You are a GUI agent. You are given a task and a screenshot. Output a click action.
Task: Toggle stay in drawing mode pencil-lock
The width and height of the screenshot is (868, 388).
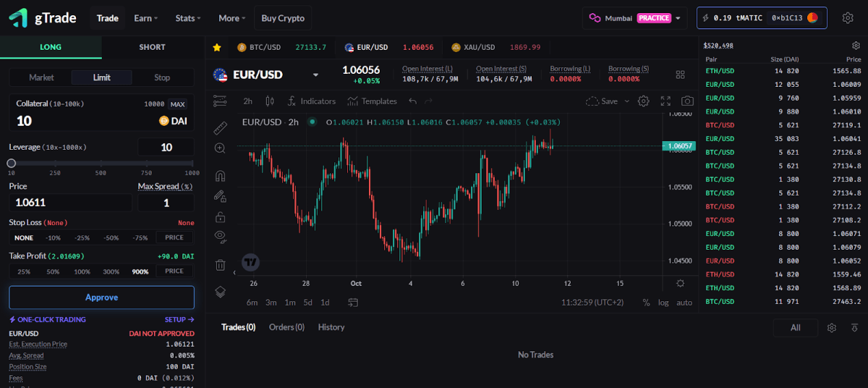click(220, 196)
